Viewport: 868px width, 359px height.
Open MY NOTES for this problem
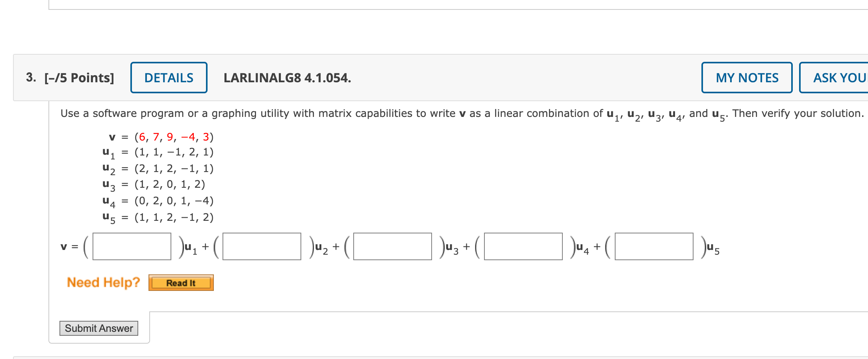click(746, 78)
